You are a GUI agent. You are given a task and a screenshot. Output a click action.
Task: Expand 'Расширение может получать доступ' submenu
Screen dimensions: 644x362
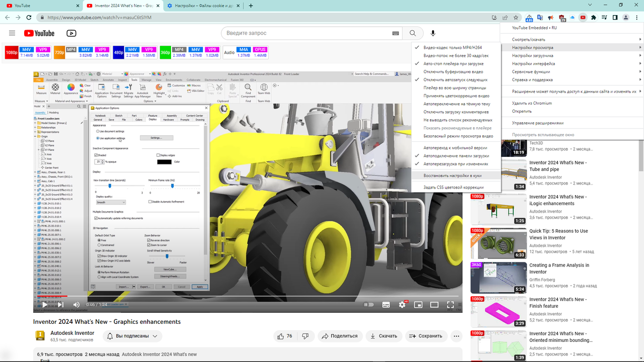572,92
